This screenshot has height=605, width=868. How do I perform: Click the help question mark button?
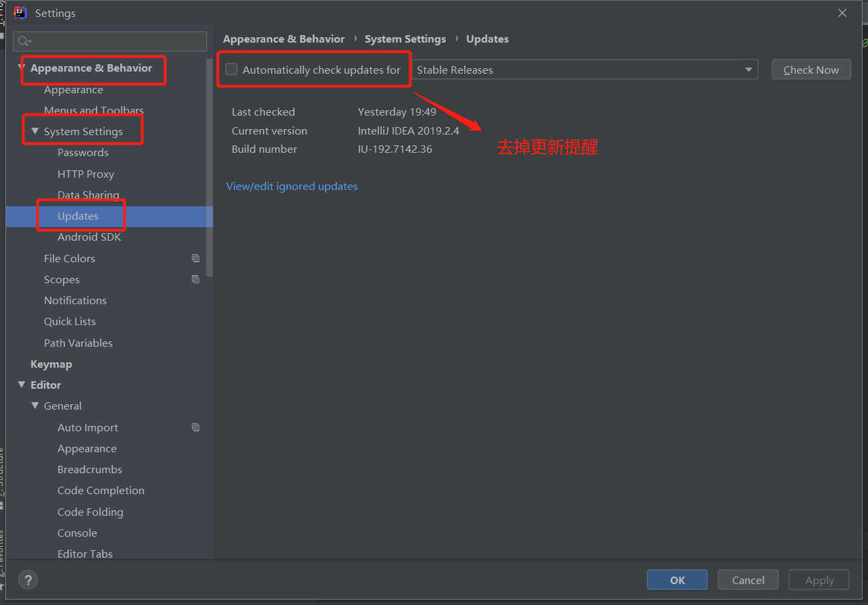coord(28,580)
